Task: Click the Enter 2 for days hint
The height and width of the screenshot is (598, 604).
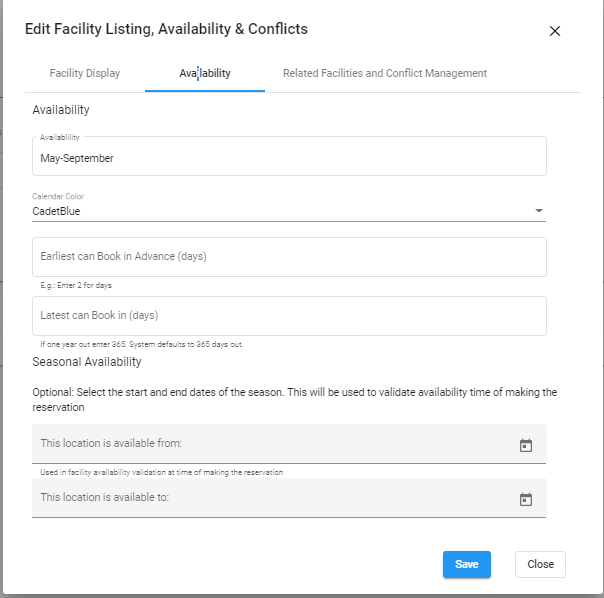Action: (x=76, y=285)
